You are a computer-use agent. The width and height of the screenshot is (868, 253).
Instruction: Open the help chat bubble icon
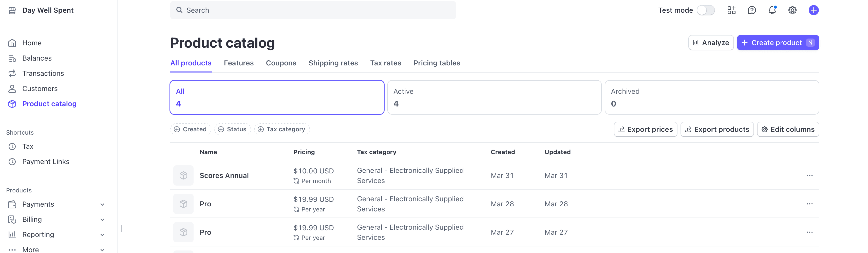coord(752,10)
